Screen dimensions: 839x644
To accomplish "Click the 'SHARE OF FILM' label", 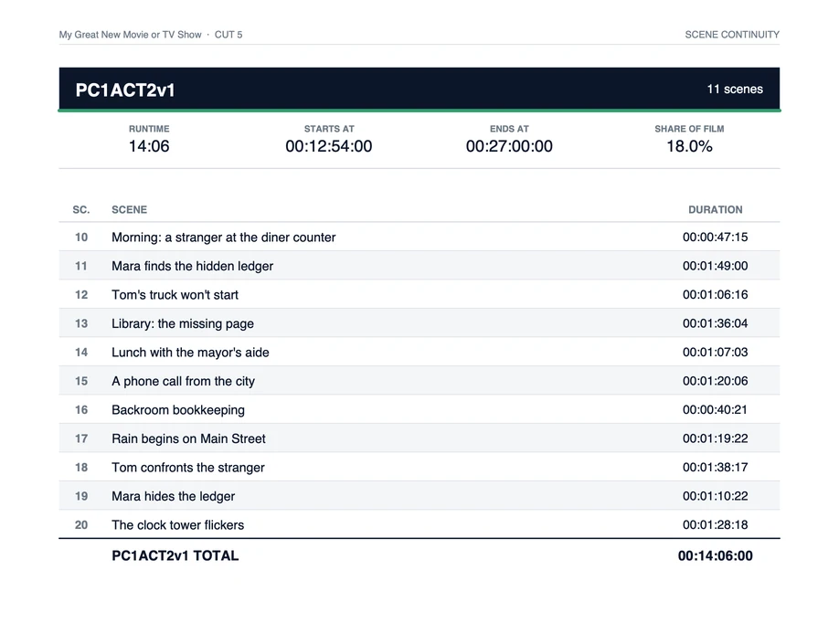I will tap(689, 129).
